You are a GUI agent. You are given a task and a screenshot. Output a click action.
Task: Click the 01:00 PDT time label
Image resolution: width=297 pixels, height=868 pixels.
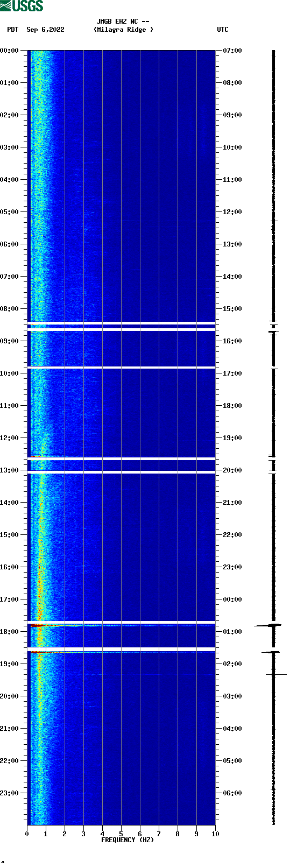10,83
